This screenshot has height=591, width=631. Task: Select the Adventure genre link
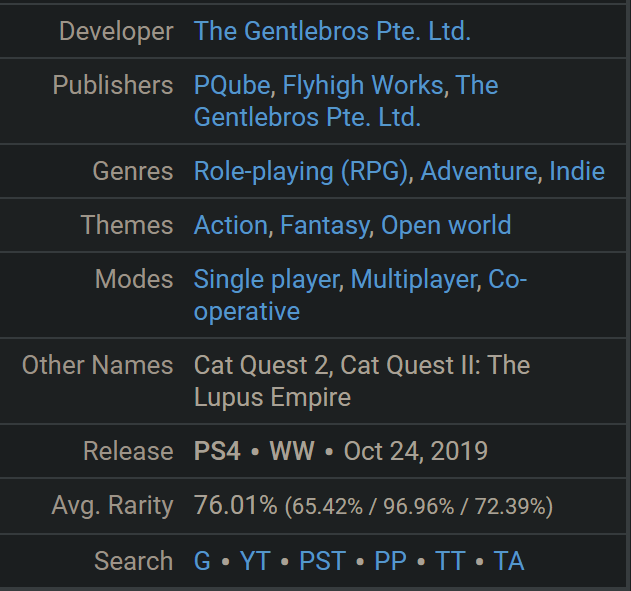(x=478, y=171)
